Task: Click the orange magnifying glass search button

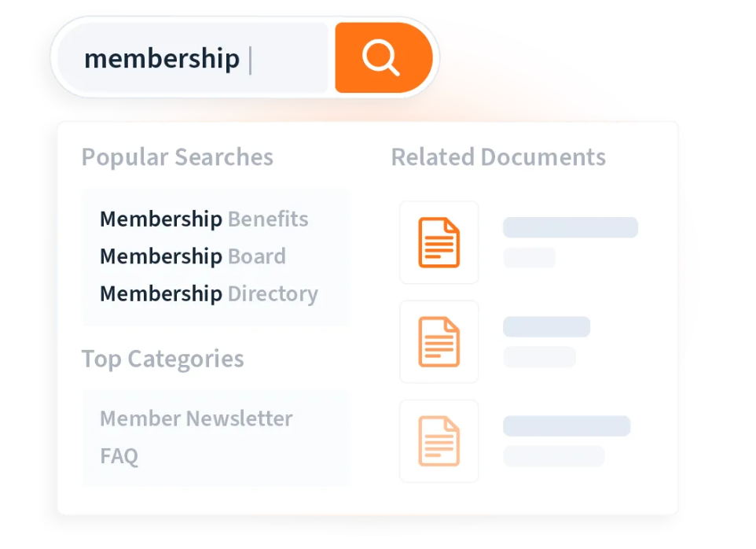Action: pos(383,57)
